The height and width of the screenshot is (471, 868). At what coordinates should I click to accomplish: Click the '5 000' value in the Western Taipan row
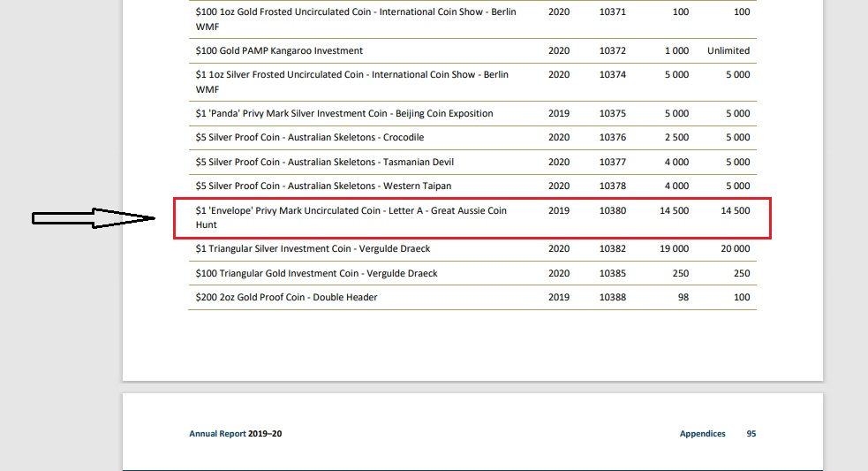point(738,186)
